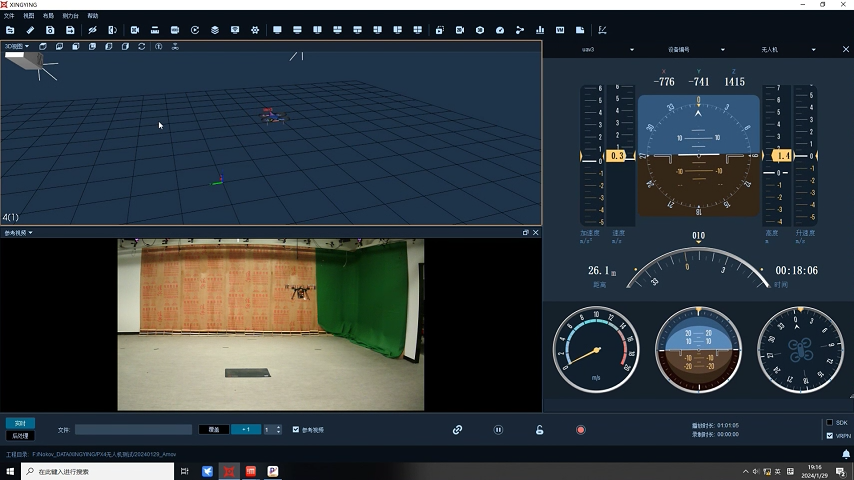Screen dimensions: 854x480
Task: Toggle the 参考视频 checkbox
Action: click(296, 430)
